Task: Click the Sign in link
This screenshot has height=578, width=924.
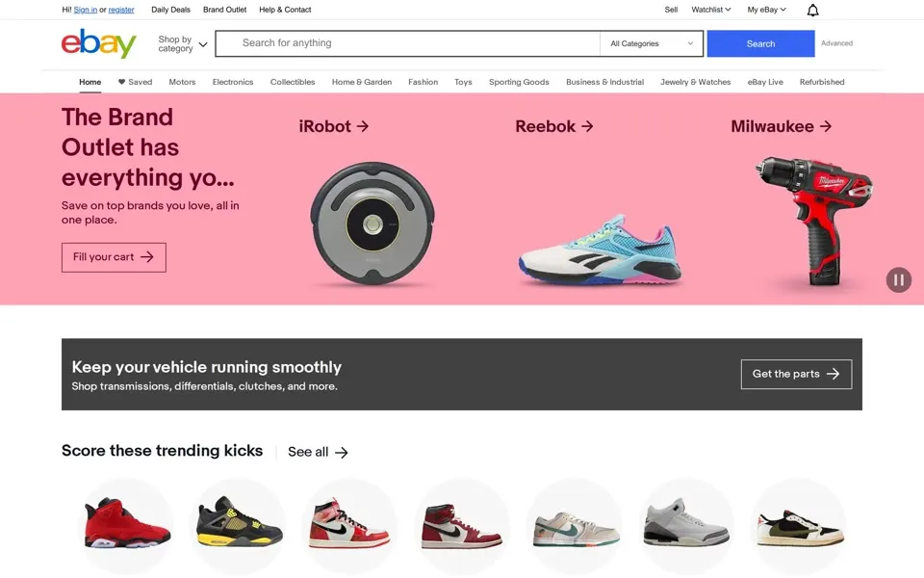Action: (x=86, y=10)
